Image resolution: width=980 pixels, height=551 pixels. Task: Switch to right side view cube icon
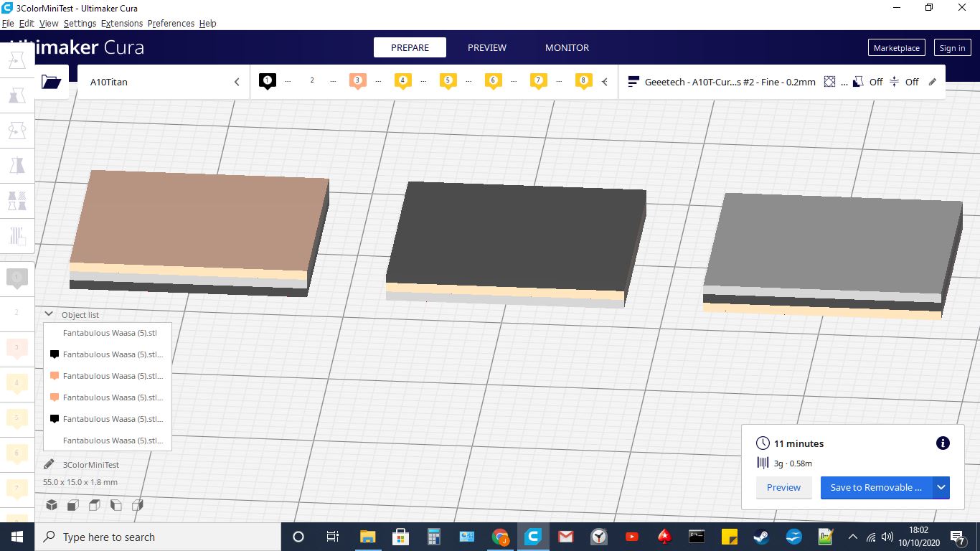(137, 505)
